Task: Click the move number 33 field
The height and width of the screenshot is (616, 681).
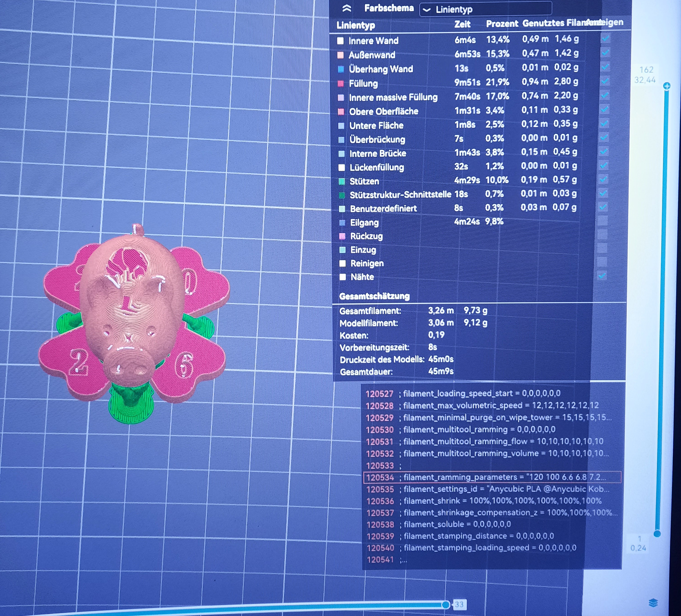Action: point(460,604)
